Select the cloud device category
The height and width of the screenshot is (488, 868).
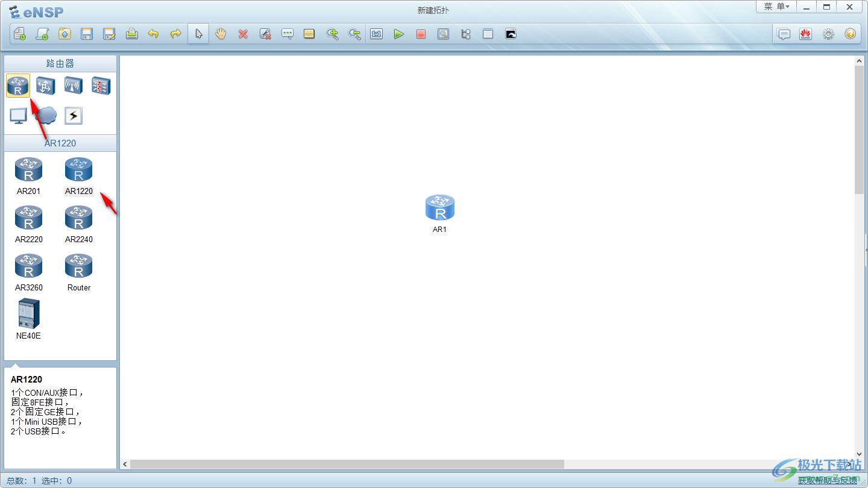coord(46,116)
